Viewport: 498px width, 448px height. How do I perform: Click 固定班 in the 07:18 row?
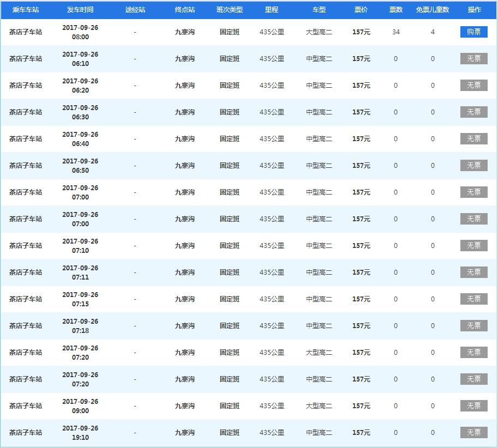click(229, 325)
